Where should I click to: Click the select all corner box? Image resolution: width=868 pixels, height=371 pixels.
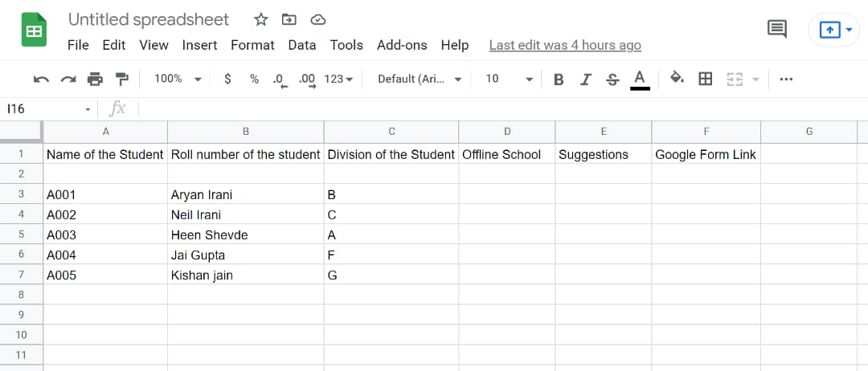(x=21, y=132)
